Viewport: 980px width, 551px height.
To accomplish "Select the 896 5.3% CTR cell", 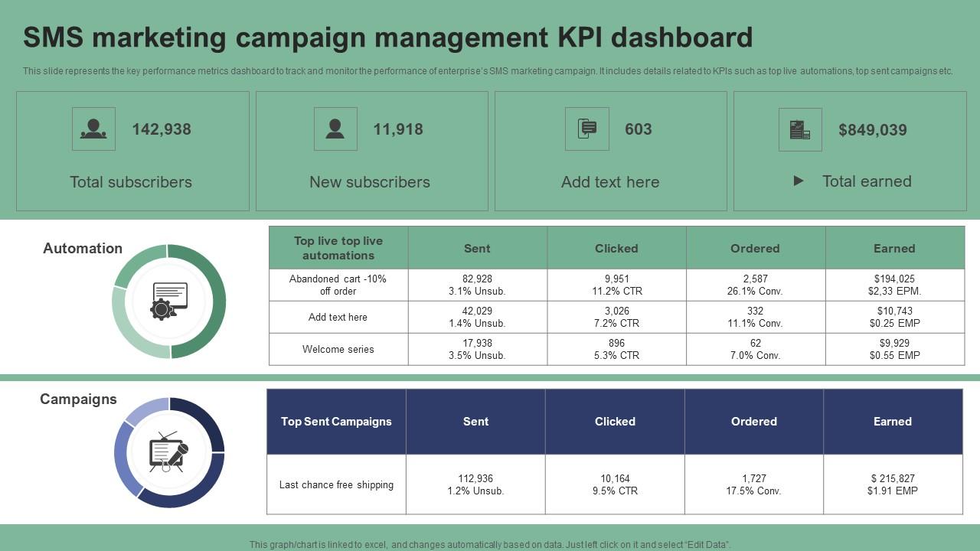I will [x=616, y=349].
